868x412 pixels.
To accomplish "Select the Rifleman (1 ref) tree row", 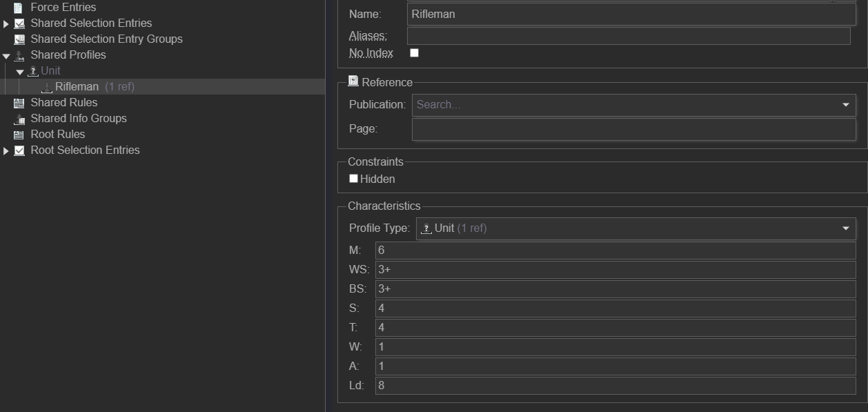I will pyautogui.click(x=162, y=87).
